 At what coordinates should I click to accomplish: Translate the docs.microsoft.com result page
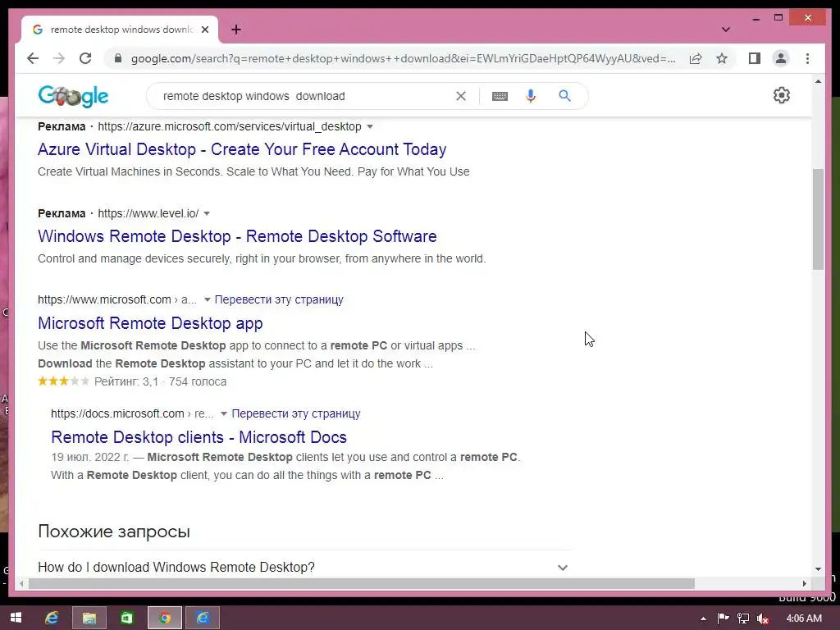[295, 414]
